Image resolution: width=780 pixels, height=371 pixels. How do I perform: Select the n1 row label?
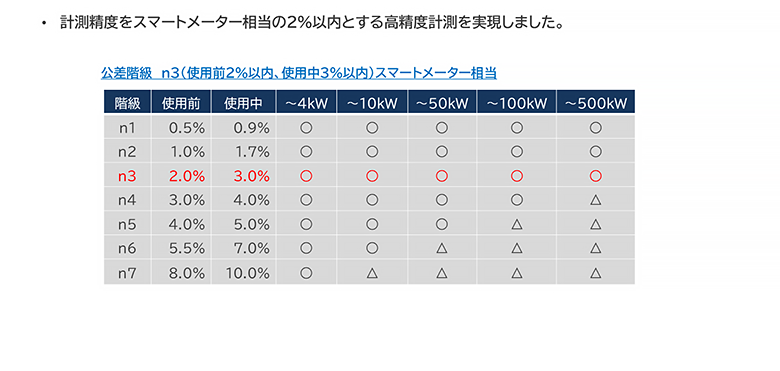click(127, 128)
